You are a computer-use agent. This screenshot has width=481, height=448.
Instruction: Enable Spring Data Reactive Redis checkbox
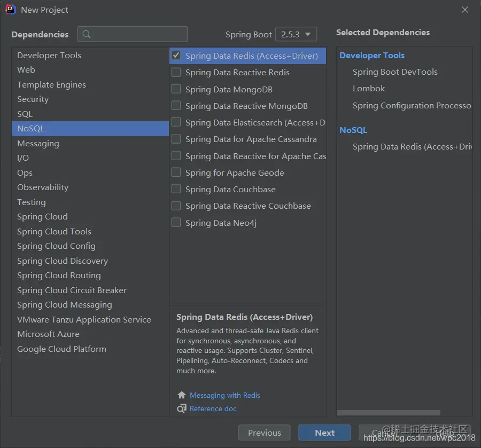click(x=176, y=72)
